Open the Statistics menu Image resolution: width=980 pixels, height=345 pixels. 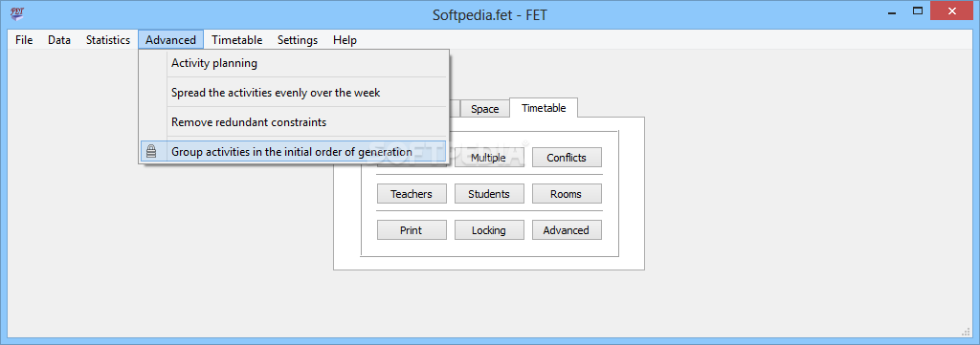pyautogui.click(x=108, y=40)
